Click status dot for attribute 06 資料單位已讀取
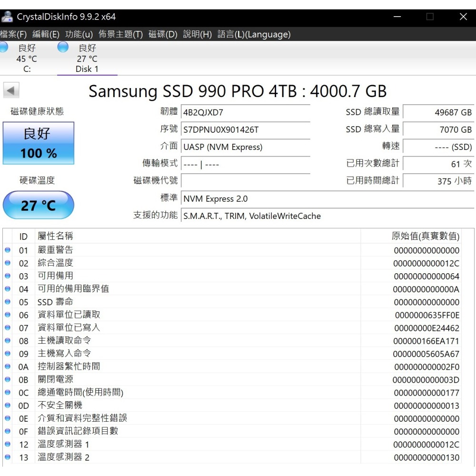Image resolution: width=476 pixels, height=476 pixels. [x=8, y=315]
